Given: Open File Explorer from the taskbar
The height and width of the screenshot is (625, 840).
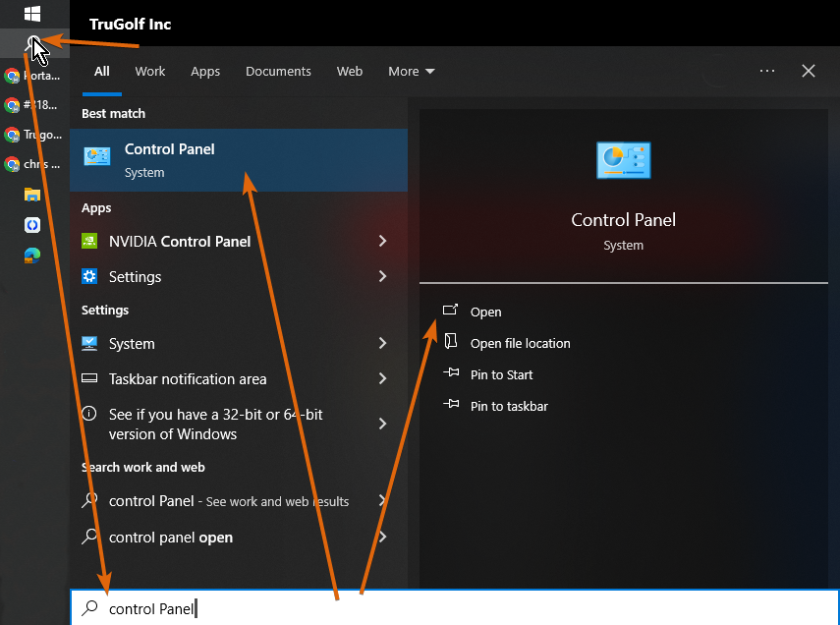Looking at the screenshot, I should coord(32,194).
